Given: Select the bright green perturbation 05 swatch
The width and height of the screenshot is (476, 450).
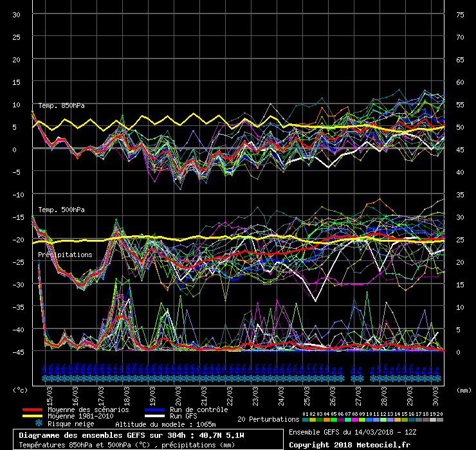Looking at the screenshot, I should click(334, 420).
